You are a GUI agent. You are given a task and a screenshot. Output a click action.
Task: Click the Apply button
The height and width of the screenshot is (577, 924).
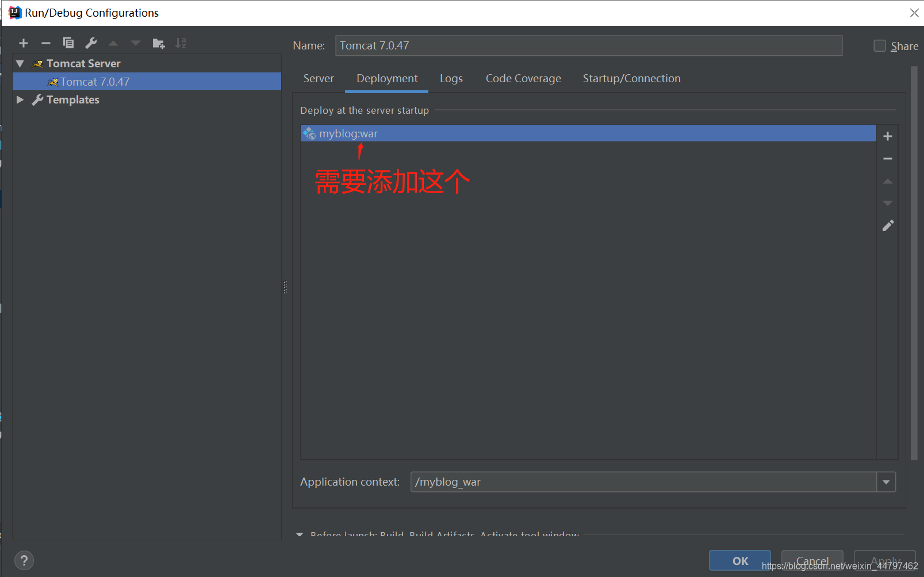[x=885, y=560]
